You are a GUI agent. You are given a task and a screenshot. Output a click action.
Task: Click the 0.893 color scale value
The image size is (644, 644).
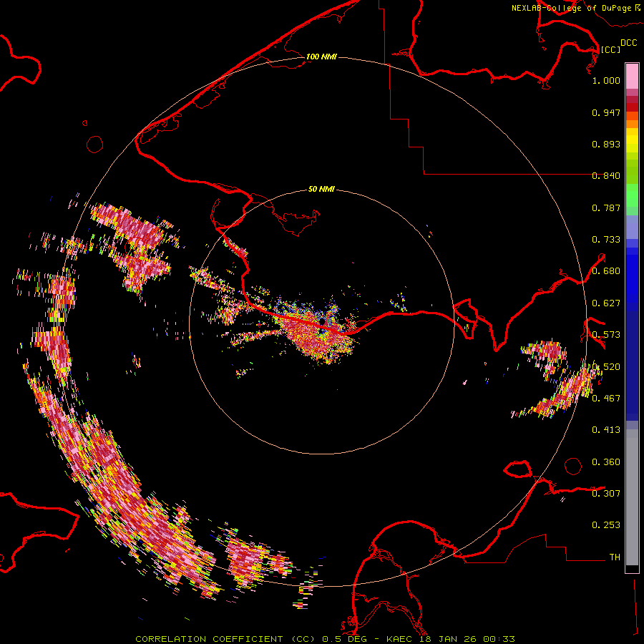[x=606, y=144]
